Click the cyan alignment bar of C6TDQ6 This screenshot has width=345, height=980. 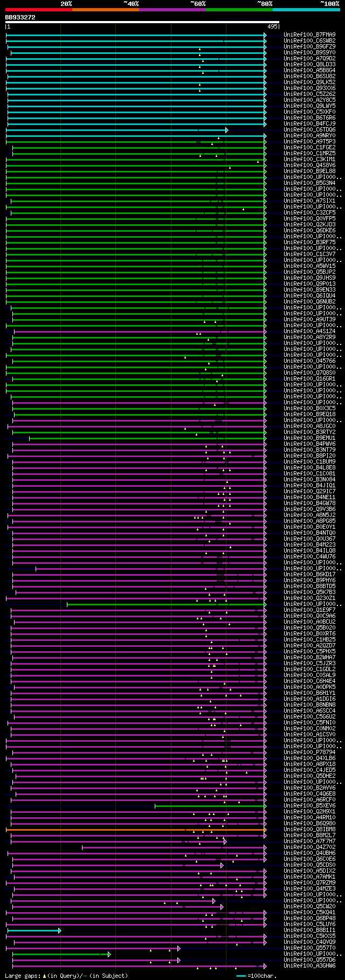(x=116, y=130)
